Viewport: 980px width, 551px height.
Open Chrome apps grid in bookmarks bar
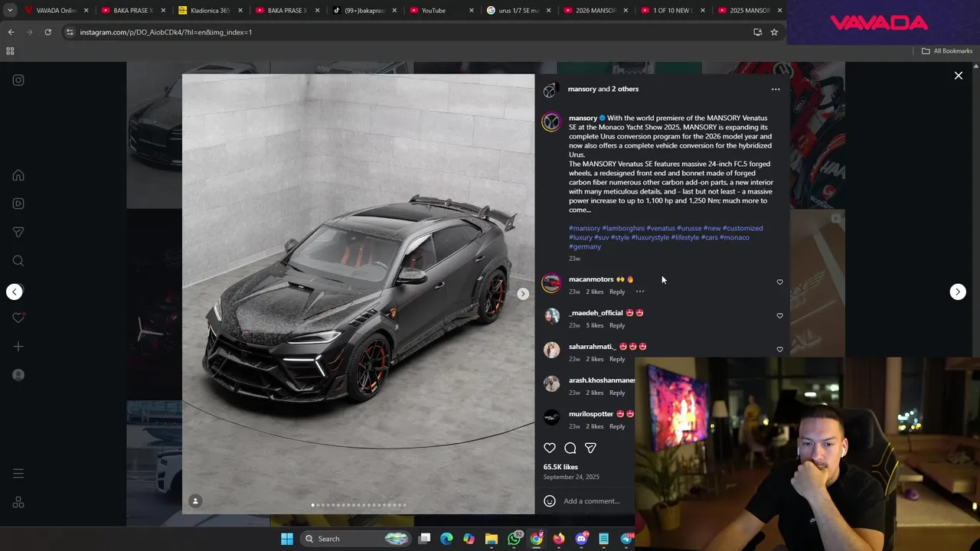(10, 51)
